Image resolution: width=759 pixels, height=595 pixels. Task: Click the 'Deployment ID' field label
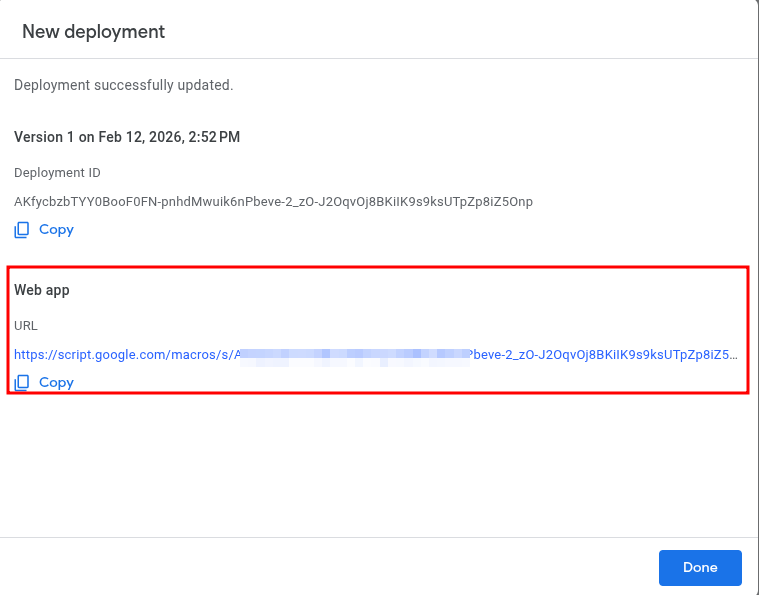pyautogui.click(x=57, y=173)
